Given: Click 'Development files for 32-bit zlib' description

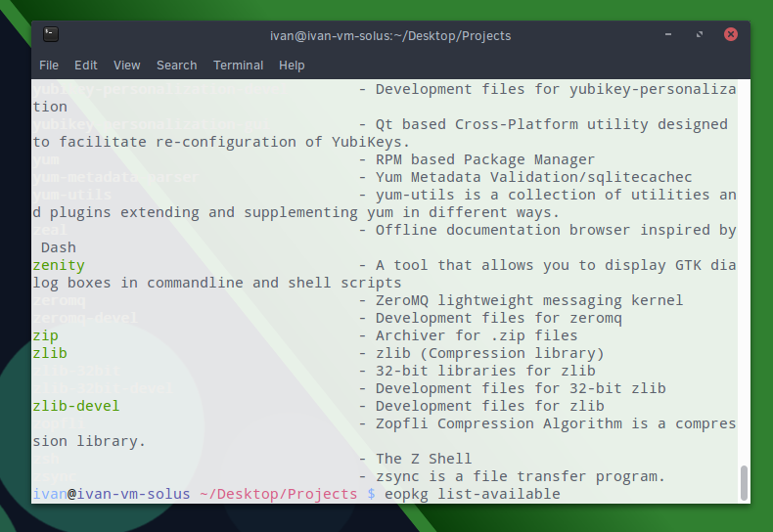Looking at the screenshot, I should [x=521, y=388].
